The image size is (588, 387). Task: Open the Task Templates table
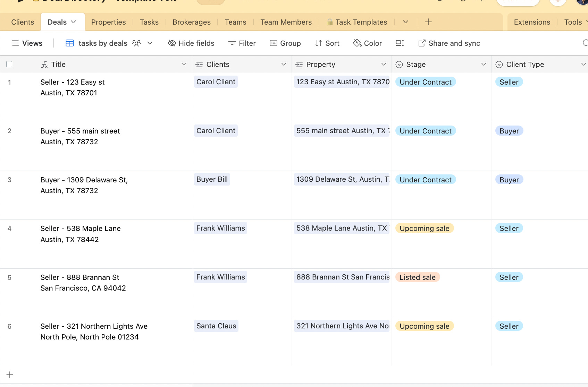pos(357,22)
